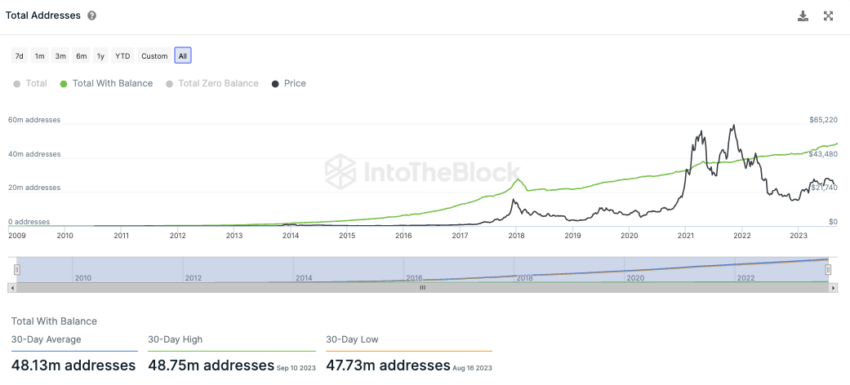Open the Custom date range picker
Screen dimensions: 850x385
coord(154,56)
